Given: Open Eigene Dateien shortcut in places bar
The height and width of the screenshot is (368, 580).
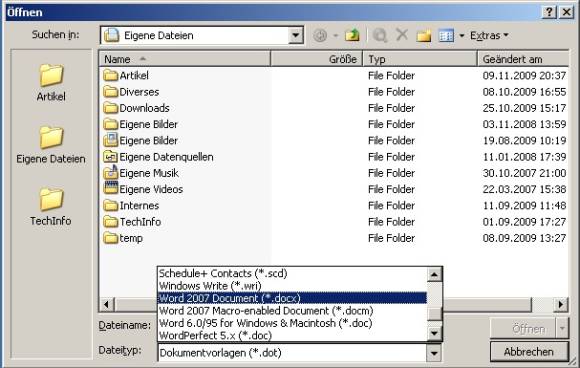Looking at the screenshot, I should point(51,145).
